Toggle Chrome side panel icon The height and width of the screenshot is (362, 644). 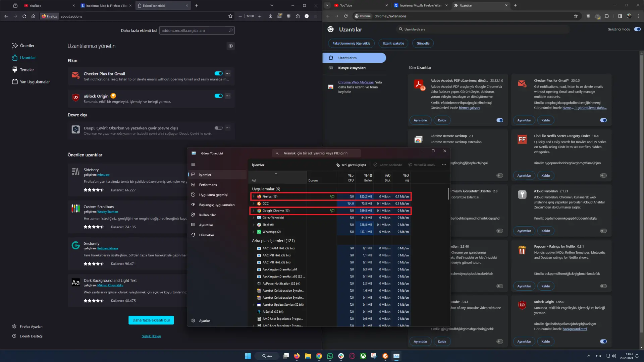(620, 16)
